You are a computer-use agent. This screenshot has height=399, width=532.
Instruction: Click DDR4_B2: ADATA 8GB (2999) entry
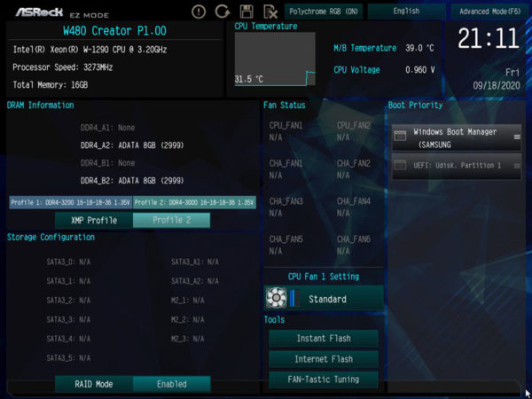tap(132, 181)
